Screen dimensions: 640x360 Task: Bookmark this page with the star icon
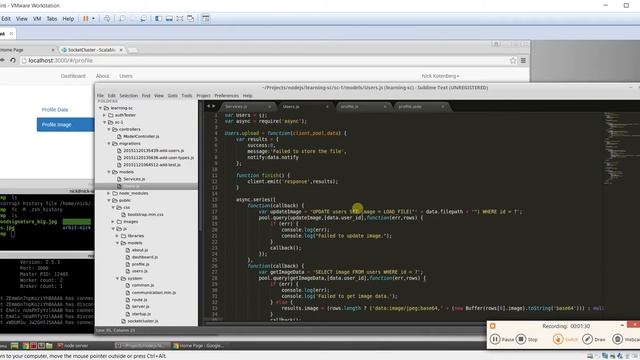point(513,60)
